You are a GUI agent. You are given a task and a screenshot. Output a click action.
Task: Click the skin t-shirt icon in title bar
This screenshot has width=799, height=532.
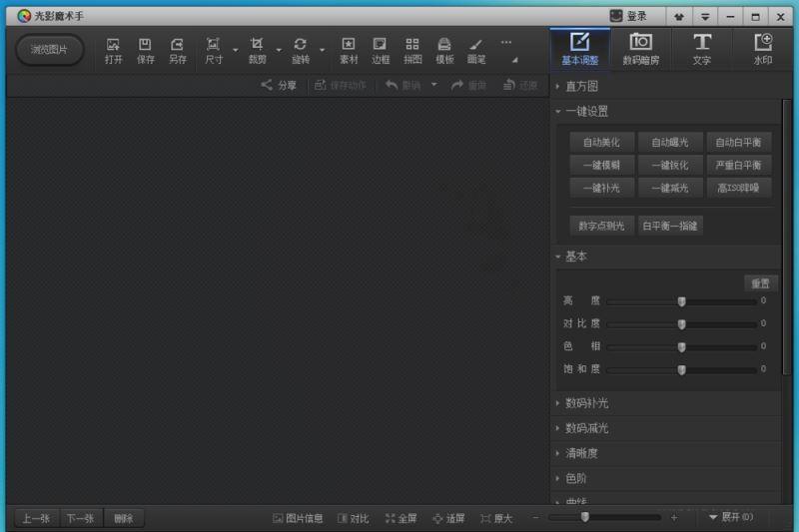pyautogui.click(x=679, y=17)
